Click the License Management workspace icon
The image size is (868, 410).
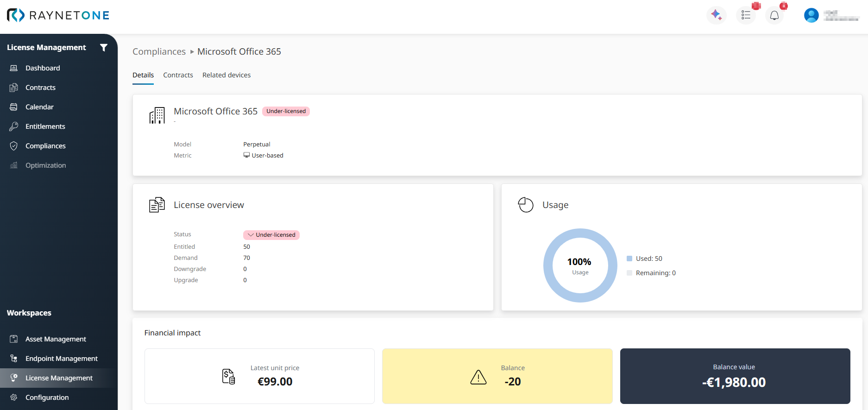[14, 378]
